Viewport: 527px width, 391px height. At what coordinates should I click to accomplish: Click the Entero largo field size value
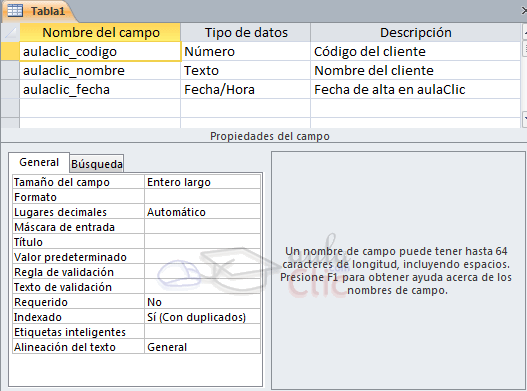pyautogui.click(x=202, y=182)
